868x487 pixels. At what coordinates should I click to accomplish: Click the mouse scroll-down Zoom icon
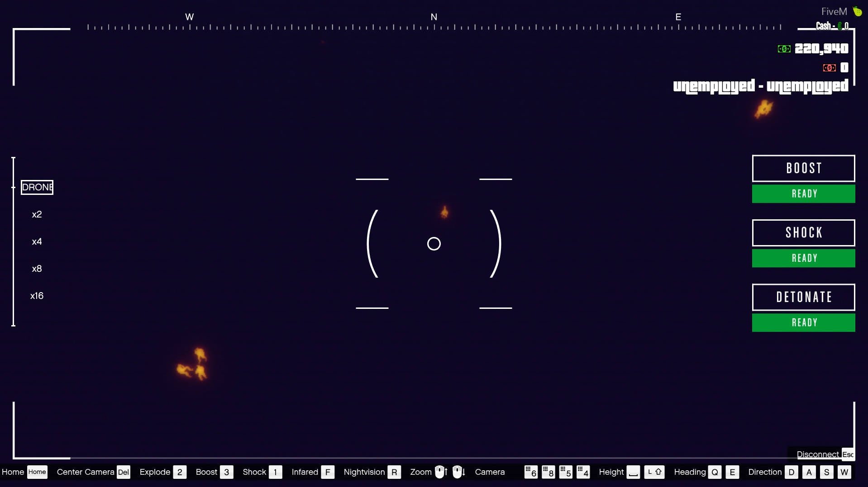[459, 472]
